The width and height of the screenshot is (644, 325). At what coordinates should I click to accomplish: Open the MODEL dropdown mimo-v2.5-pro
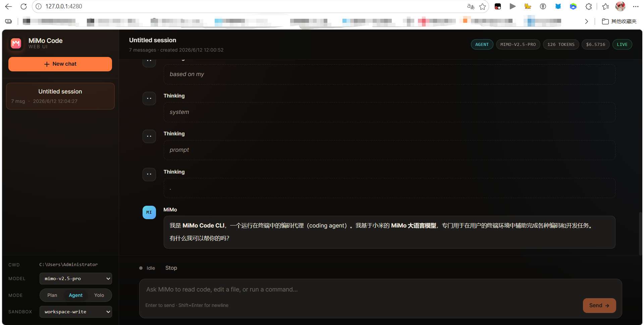point(76,279)
